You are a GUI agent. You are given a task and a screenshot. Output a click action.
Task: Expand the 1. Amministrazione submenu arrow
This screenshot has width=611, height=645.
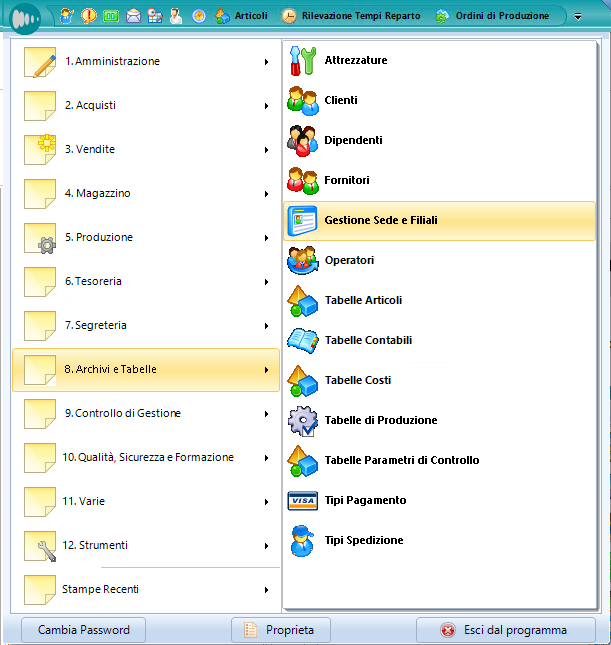(x=266, y=62)
